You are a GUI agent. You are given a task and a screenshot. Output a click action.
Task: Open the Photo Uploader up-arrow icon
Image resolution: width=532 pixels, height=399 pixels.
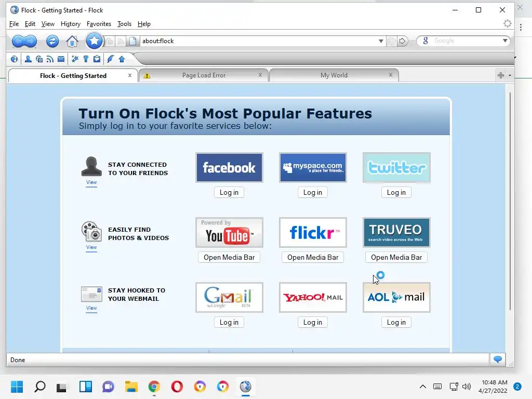122,59
